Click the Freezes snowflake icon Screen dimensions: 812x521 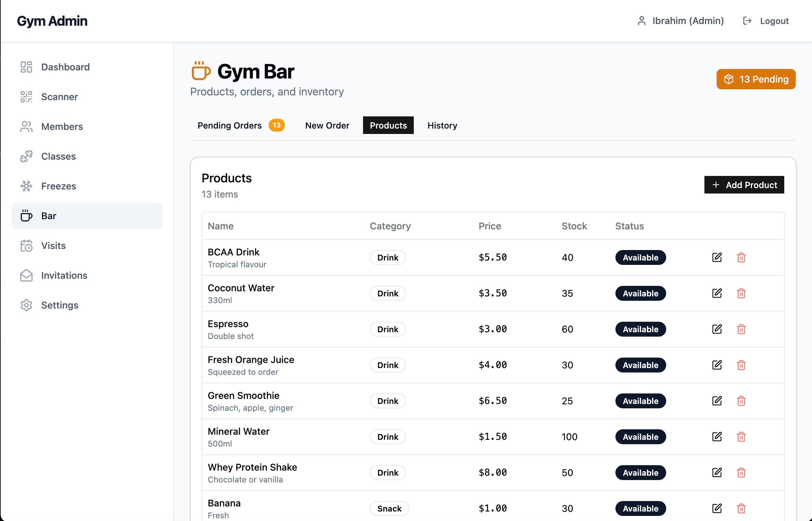(26, 186)
